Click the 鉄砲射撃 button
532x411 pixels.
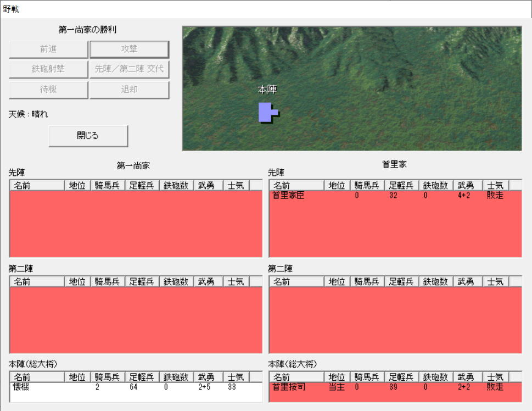48,70
